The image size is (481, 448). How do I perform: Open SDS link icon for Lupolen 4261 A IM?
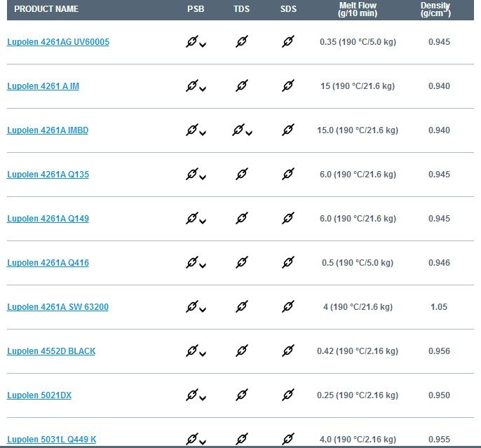click(288, 86)
